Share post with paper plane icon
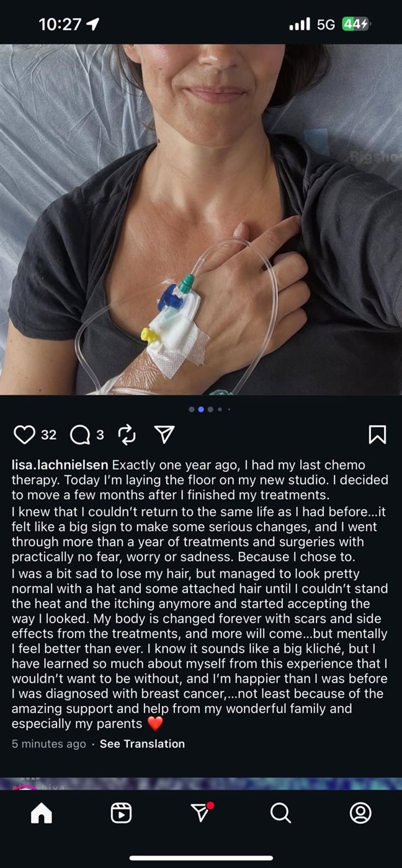Viewport: 402px width, 868px height. 164,435
